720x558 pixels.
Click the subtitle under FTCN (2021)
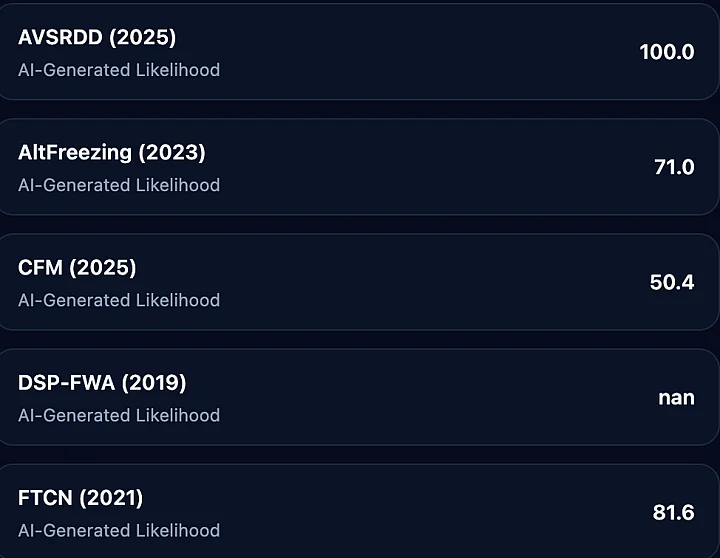(x=119, y=530)
